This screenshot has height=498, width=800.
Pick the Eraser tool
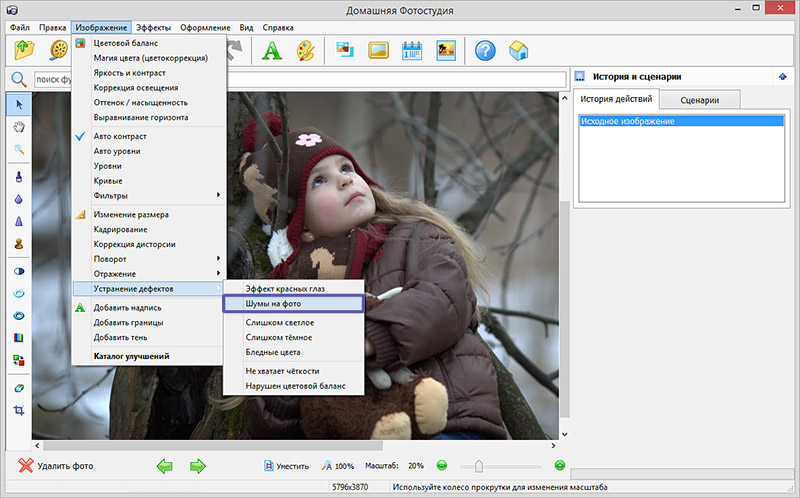pos(19,387)
